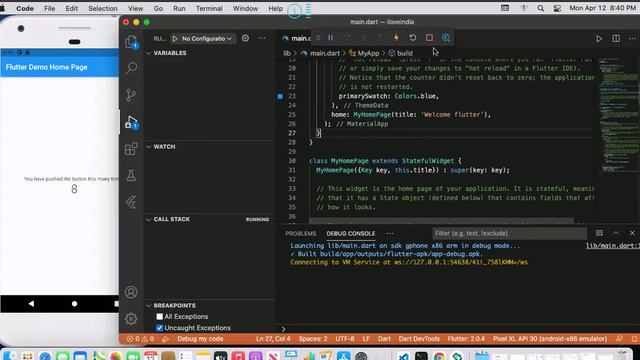The image size is (640, 360).
Task: Click the debug console filter input
Action: coord(509,233)
